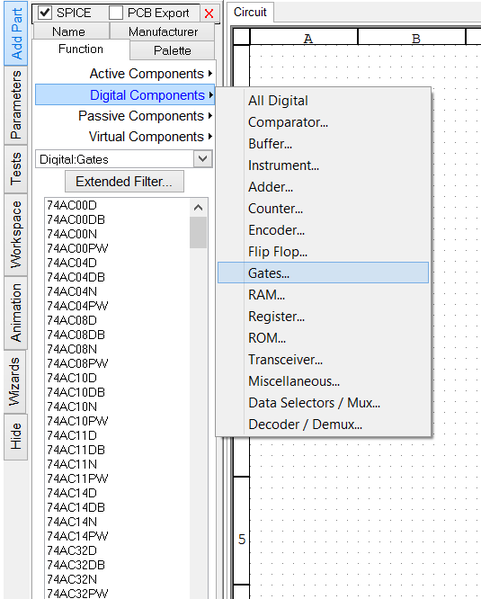Select part 74AC00D in the list

[x=72, y=205]
